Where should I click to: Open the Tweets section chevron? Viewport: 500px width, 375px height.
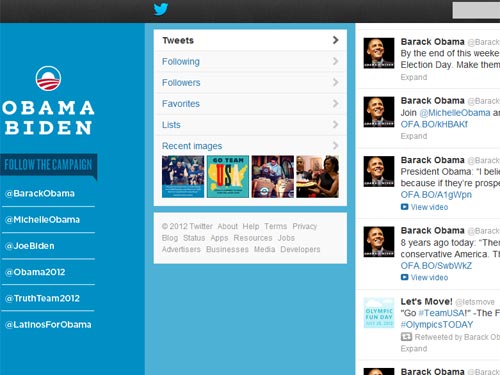pyautogui.click(x=336, y=40)
